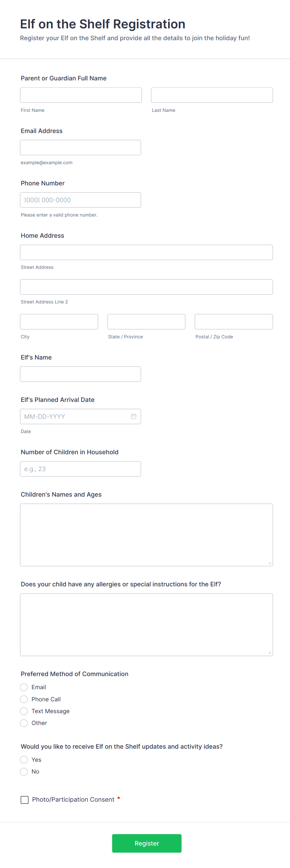Image resolution: width=290 pixels, height=868 pixels.
Task: Select No for Elf updates
Action: (24, 771)
